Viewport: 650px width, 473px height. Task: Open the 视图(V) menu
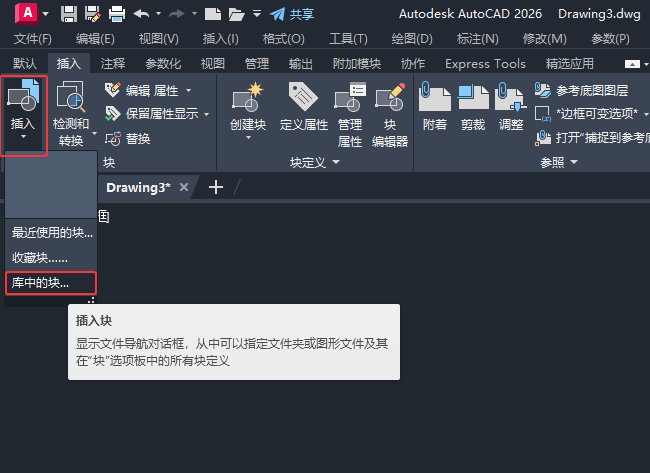(159, 39)
